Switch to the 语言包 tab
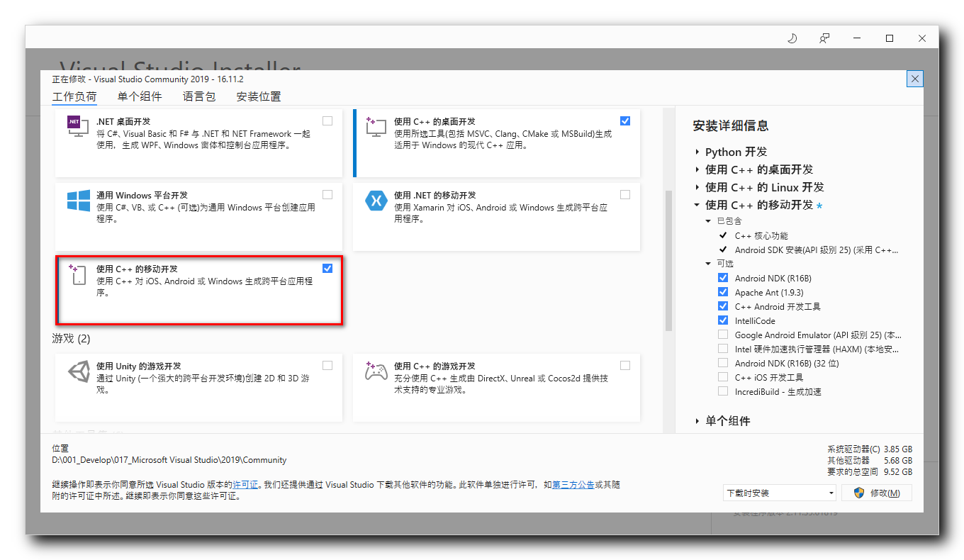Screen dimensions: 964x560 pyautogui.click(x=199, y=96)
